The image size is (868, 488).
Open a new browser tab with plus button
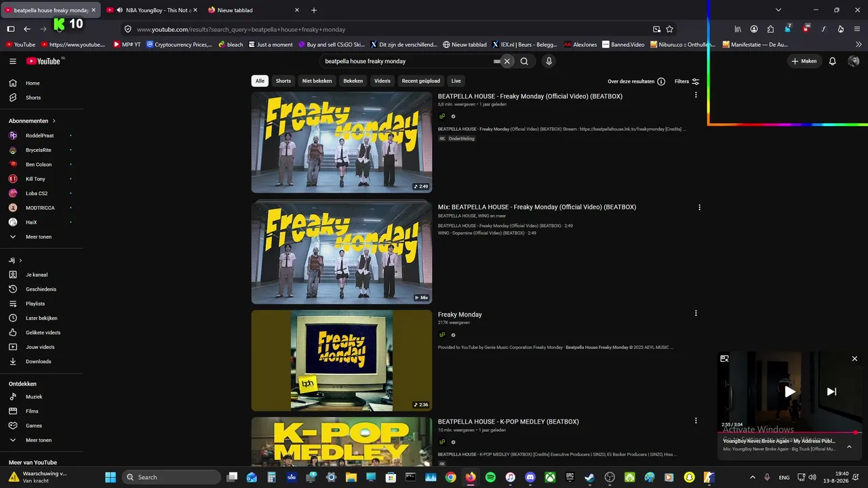click(313, 10)
